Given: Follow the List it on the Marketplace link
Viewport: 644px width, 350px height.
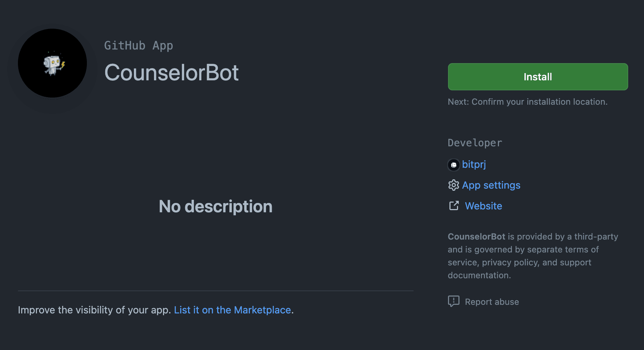Looking at the screenshot, I should 233,310.
